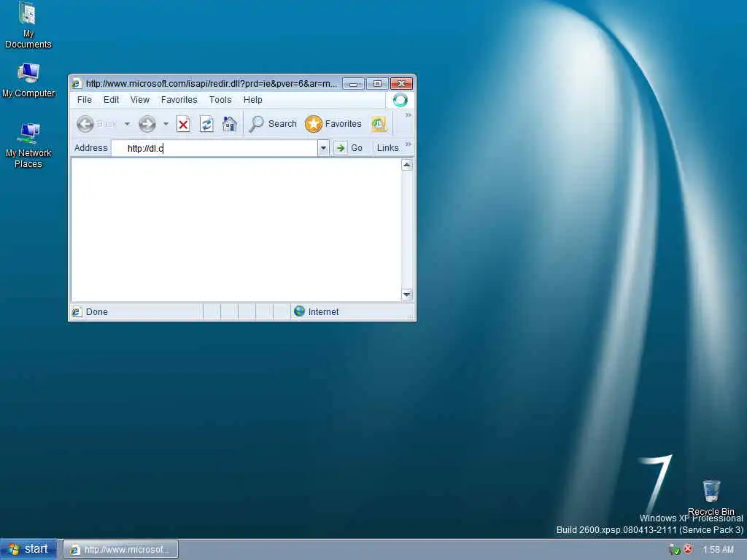Open the Edit menu
Screen dimensions: 747x560
coord(111,99)
